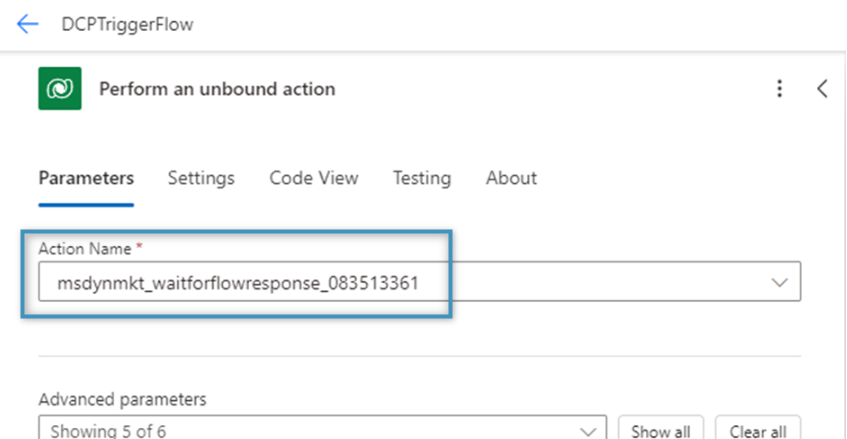Collapse the action panel with the chevron

pos(822,89)
